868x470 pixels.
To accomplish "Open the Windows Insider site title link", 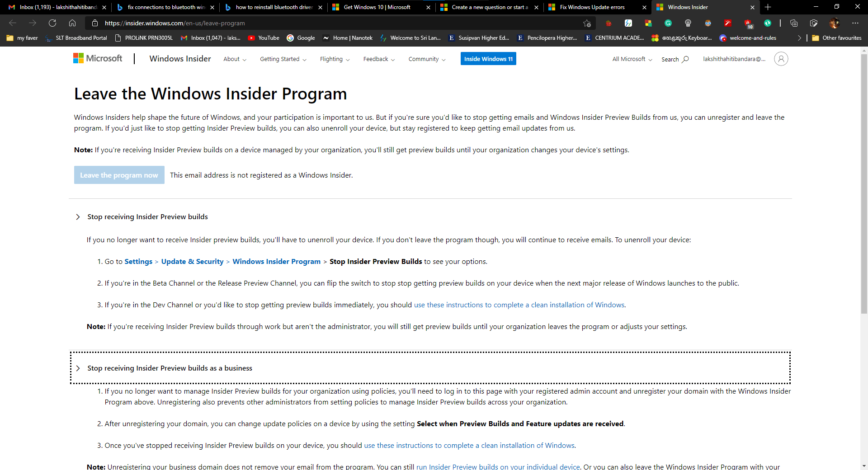I will click(x=180, y=59).
